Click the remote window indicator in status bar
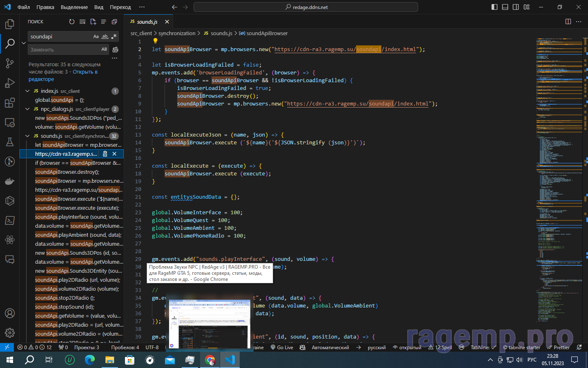Screen dimensions: 588x368 click(x=7, y=347)
